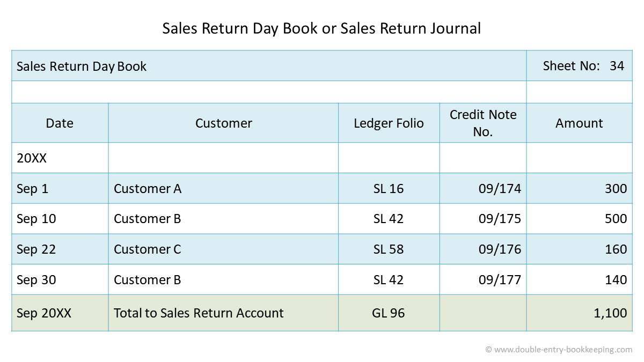644x362 pixels.
Task: Click ledger folio SL 58
Action: 389,249
